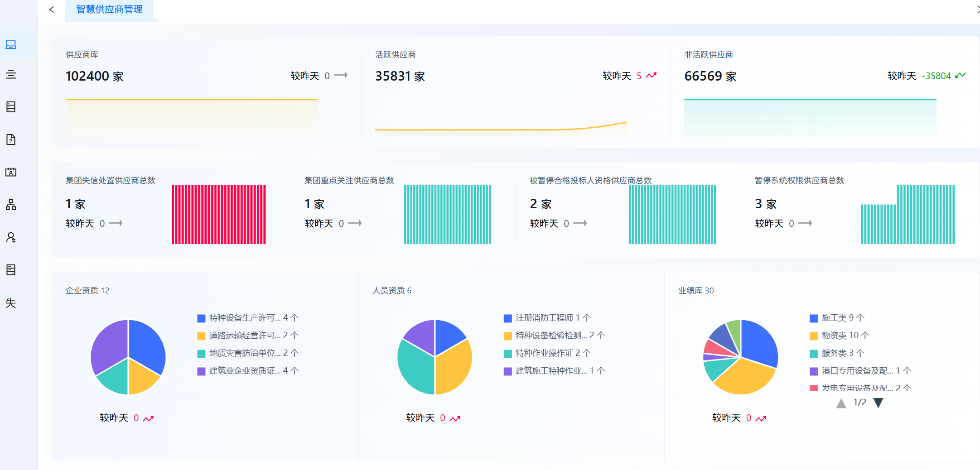Toggle the teal 地质灾害防治单位 legend swatch

click(x=201, y=354)
